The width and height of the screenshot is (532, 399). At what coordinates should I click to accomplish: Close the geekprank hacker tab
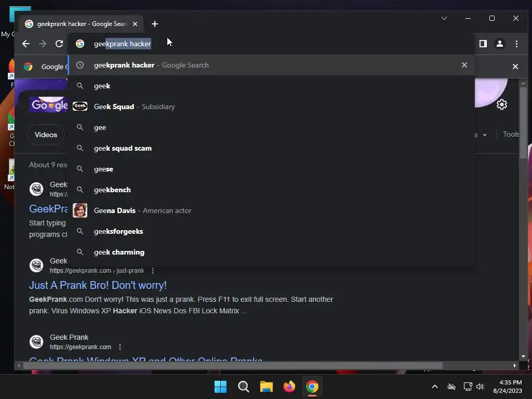[135, 24]
